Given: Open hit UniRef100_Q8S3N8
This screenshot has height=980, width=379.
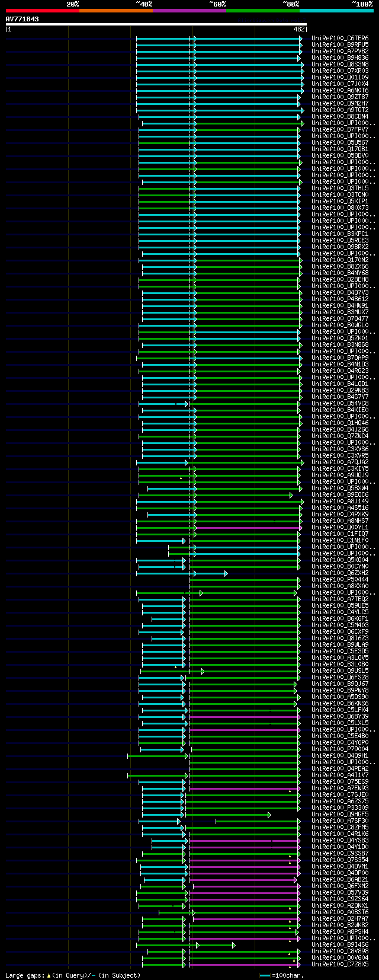Looking at the screenshot, I should [340, 65].
